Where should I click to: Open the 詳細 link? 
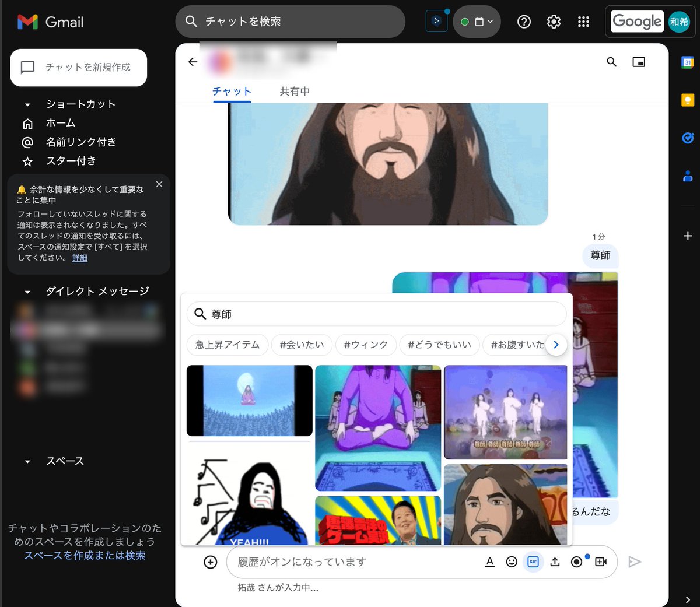coord(80,258)
